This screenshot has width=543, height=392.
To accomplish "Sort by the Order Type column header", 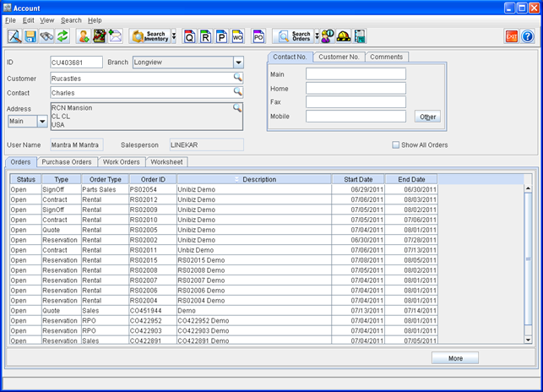I will (106, 179).
